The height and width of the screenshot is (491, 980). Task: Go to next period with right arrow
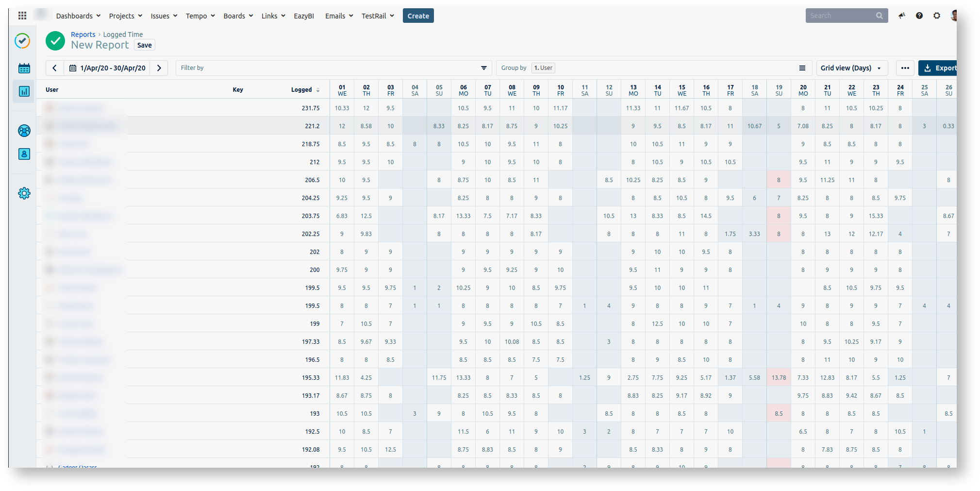tap(159, 68)
